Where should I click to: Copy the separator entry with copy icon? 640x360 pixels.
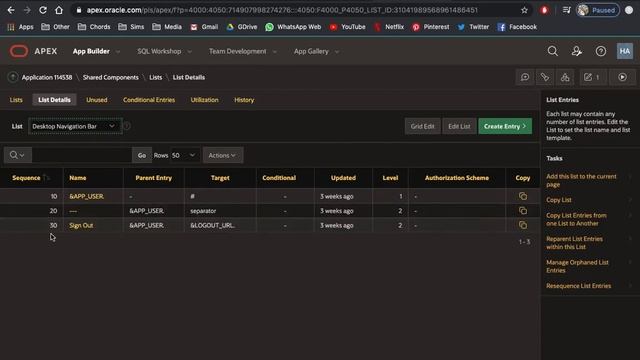[522, 211]
